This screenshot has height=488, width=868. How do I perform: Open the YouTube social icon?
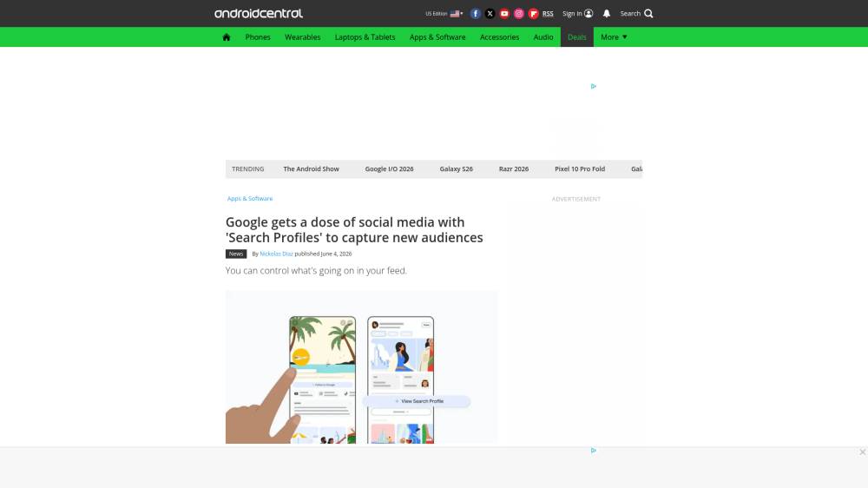click(x=504, y=14)
